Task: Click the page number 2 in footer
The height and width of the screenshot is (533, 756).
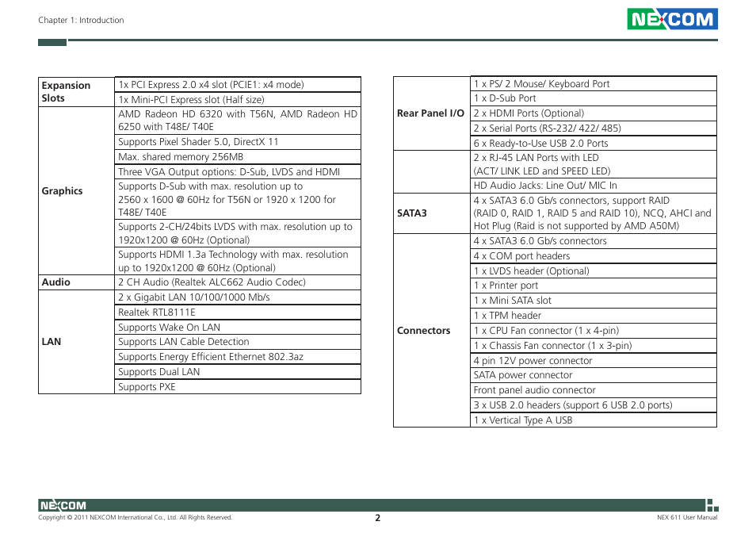Action: coord(377,518)
